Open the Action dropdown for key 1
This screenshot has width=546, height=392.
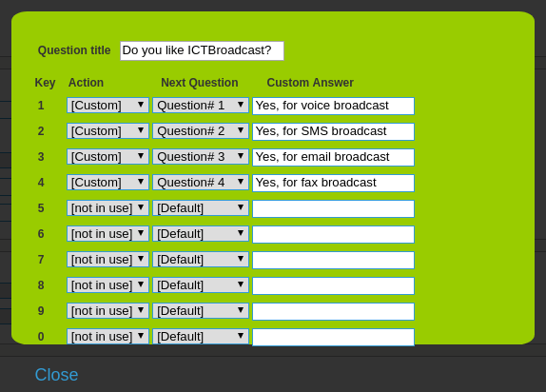(x=107, y=106)
